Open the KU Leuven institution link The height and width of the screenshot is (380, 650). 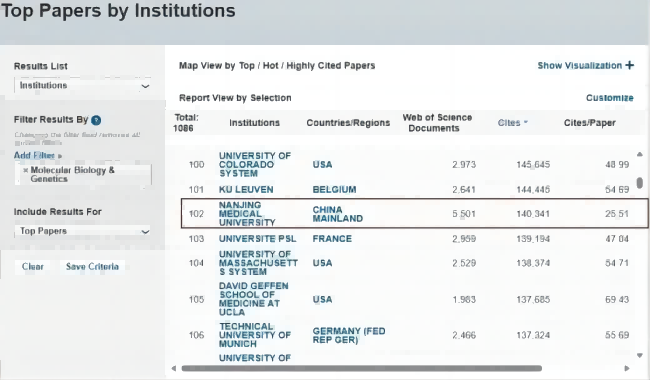(246, 189)
